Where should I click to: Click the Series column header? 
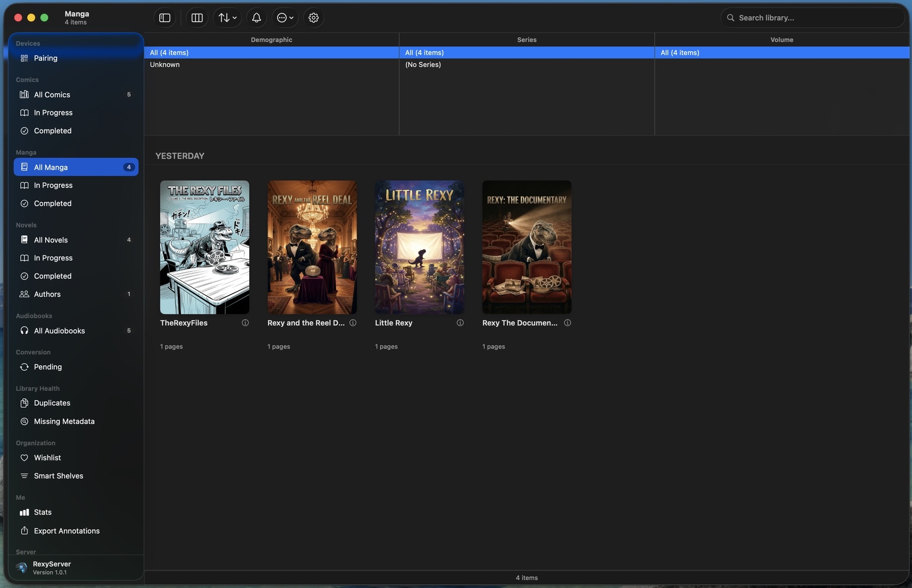pyautogui.click(x=527, y=40)
